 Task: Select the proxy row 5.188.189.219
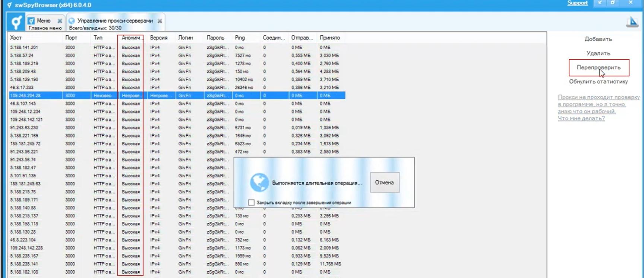click(x=177, y=63)
